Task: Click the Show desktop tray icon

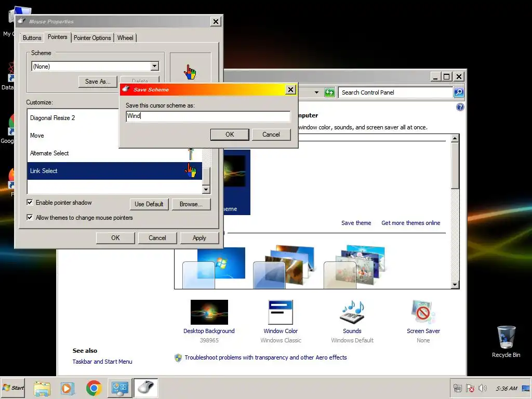Action: point(526,388)
